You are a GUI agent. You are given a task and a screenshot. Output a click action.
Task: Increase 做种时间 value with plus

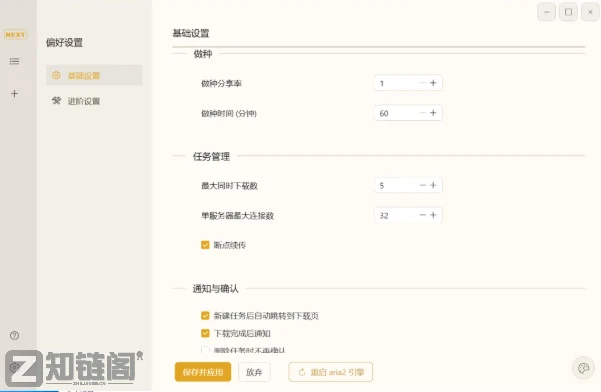coord(433,113)
